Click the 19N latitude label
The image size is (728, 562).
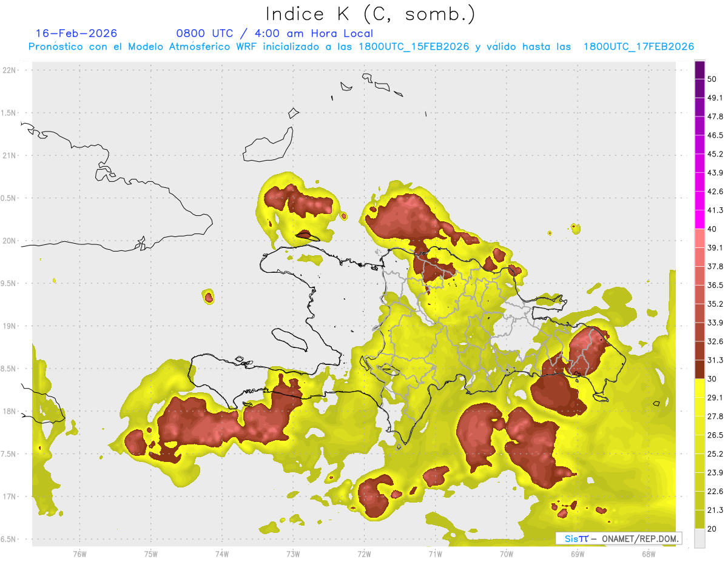tap(10, 326)
